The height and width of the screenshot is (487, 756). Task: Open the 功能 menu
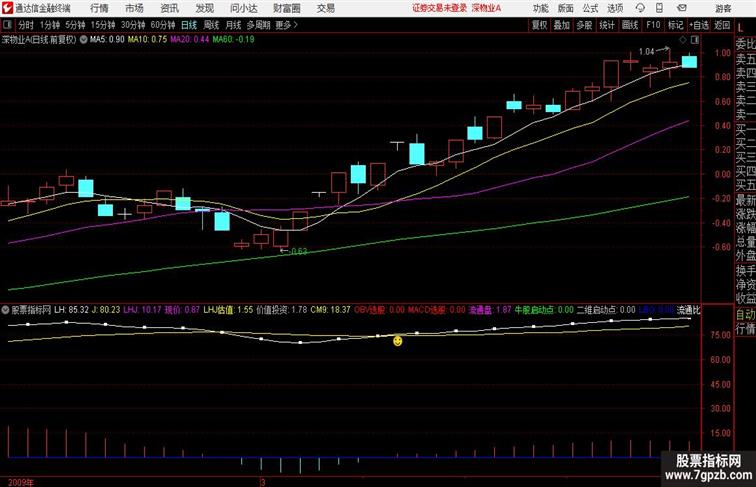540,8
